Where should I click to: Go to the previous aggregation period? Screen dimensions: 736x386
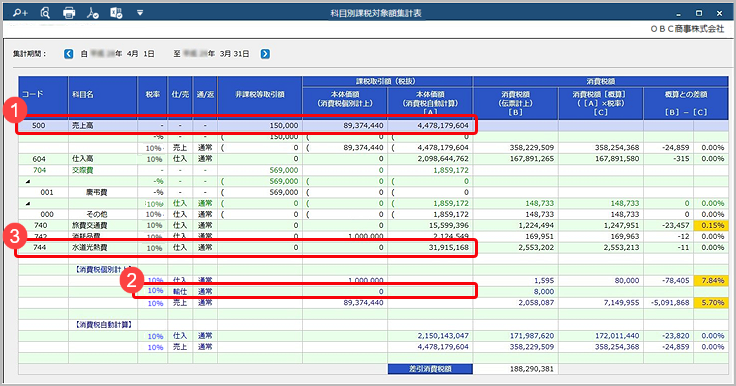tap(69, 54)
